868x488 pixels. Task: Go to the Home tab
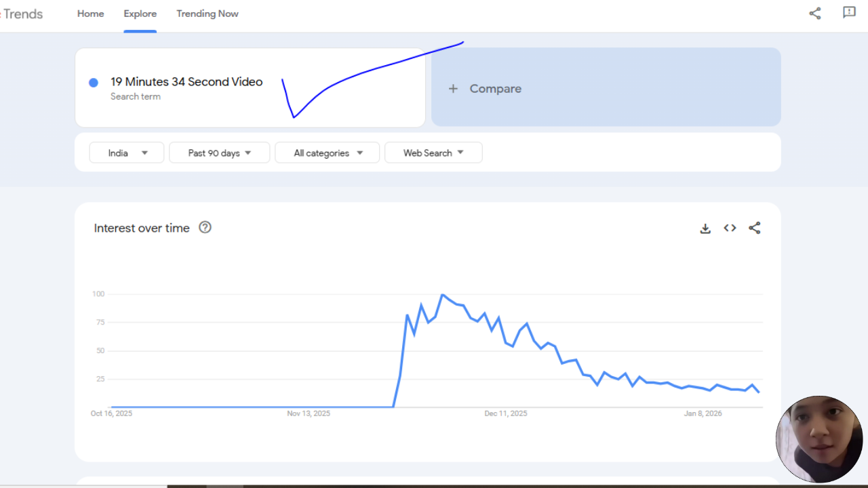click(x=90, y=14)
